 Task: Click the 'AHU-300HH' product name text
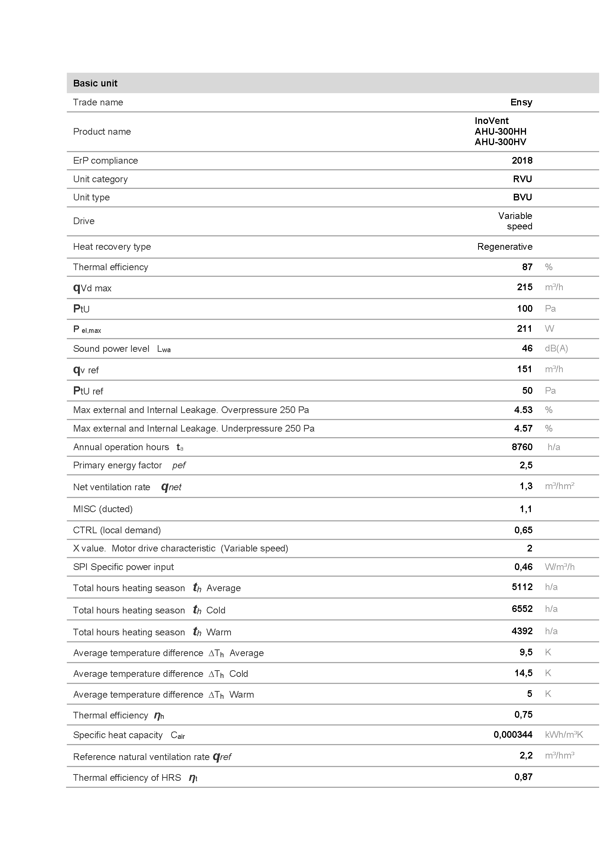coord(500,132)
